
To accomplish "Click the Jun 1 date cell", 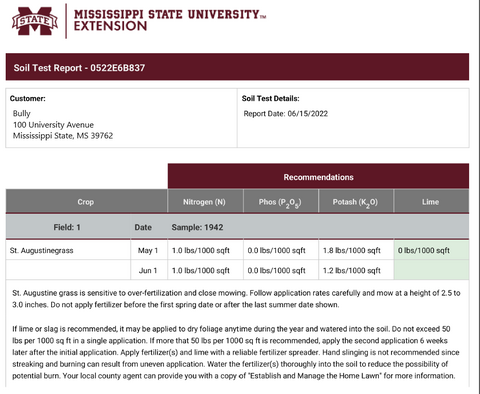I will tap(149, 270).
